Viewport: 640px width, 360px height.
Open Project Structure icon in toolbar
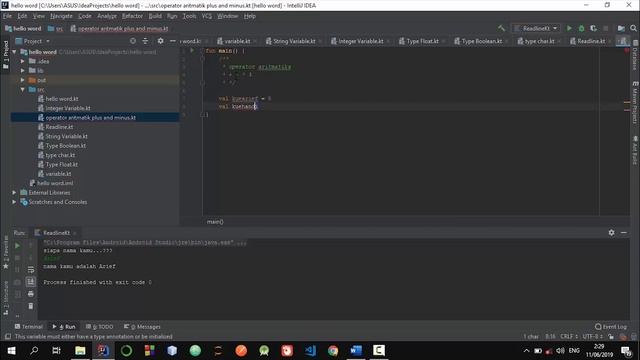pos(621,28)
